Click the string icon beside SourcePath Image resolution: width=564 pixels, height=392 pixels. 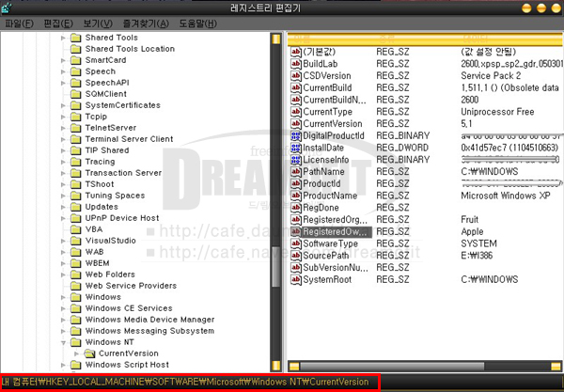pyautogui.click(x=296, y=256)
